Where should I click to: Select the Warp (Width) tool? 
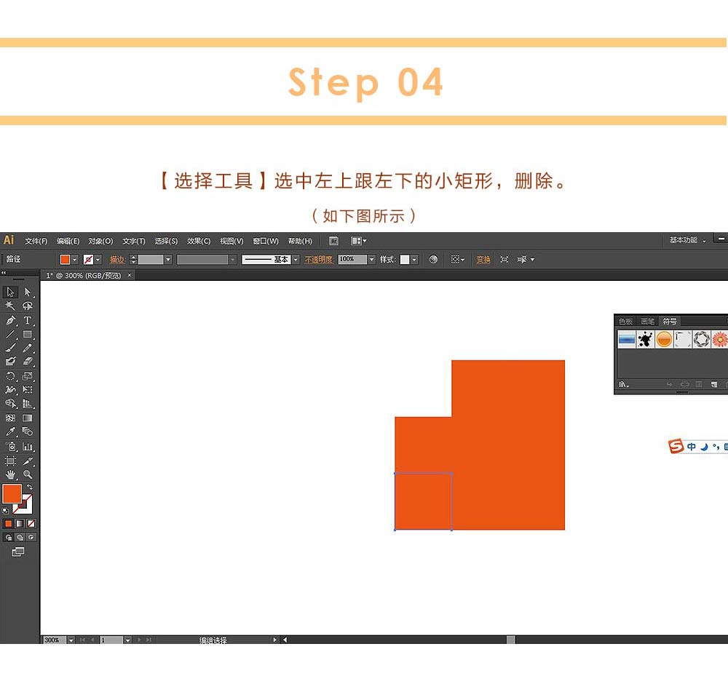(x=10, y=390)
